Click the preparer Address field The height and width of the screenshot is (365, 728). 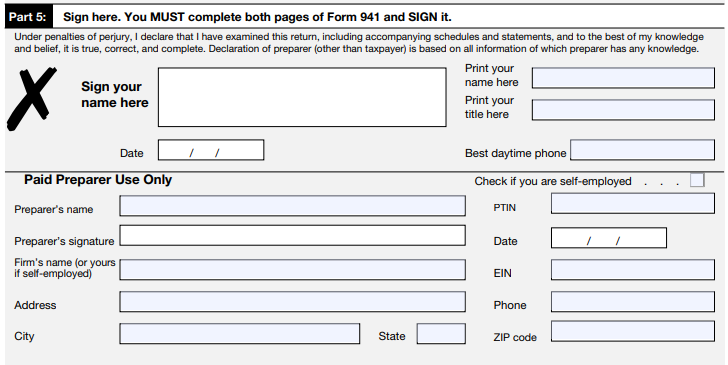tap(292, 302)
